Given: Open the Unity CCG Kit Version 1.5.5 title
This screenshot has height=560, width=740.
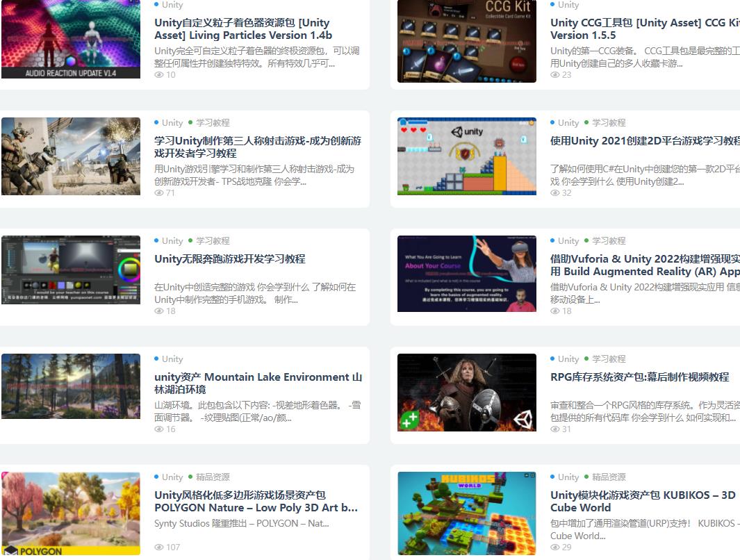Looking at the screenshot, I should pos(645,28).
